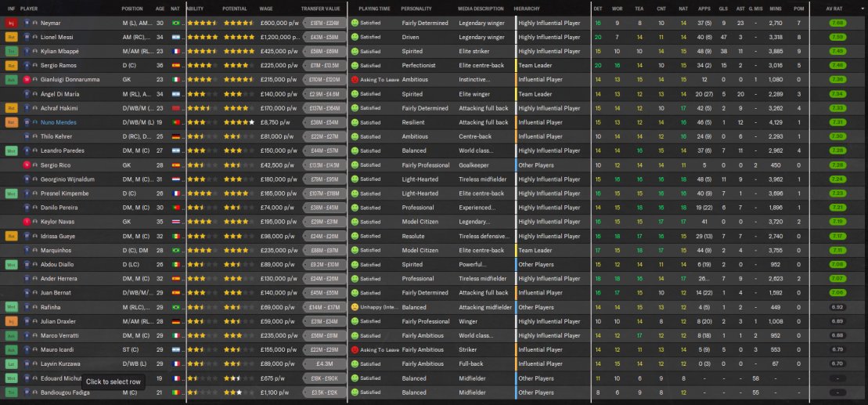Click Neymar's squad number shirt icon

coord(26,23)
